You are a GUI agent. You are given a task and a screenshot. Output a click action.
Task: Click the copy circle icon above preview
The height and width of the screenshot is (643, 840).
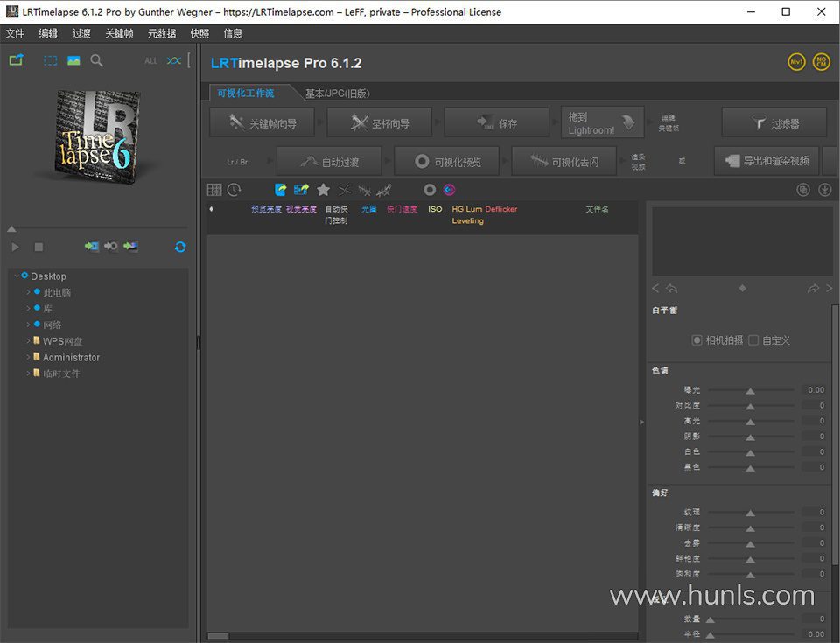[803, 190]
